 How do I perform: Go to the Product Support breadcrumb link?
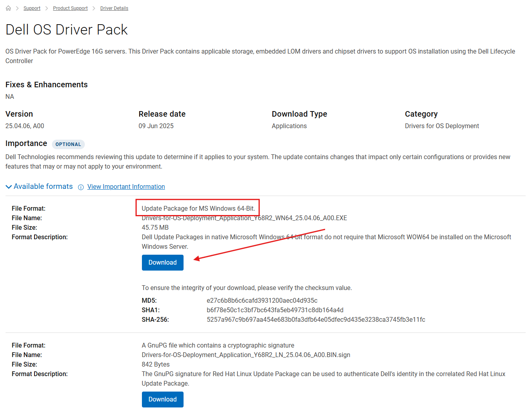point(70,8)
